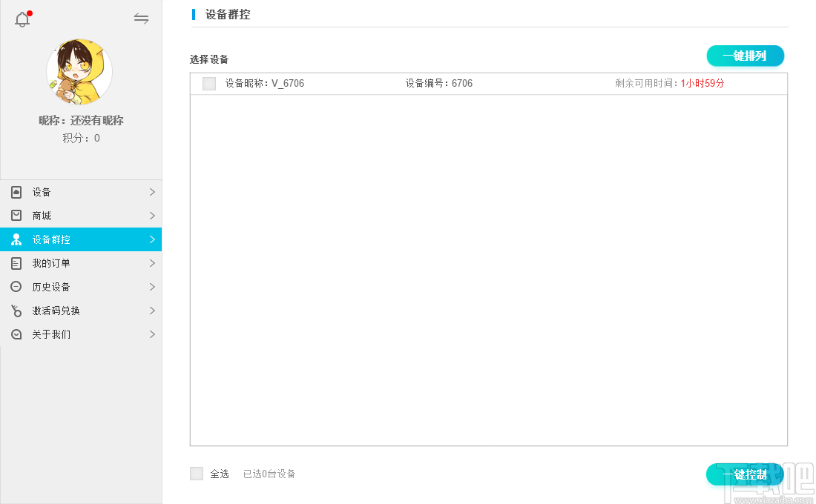The width and height of the screenshot is (816, 504).
Task: Open the 我的订单 menu item
Action: pyautogui.click(x=52, y=263)
